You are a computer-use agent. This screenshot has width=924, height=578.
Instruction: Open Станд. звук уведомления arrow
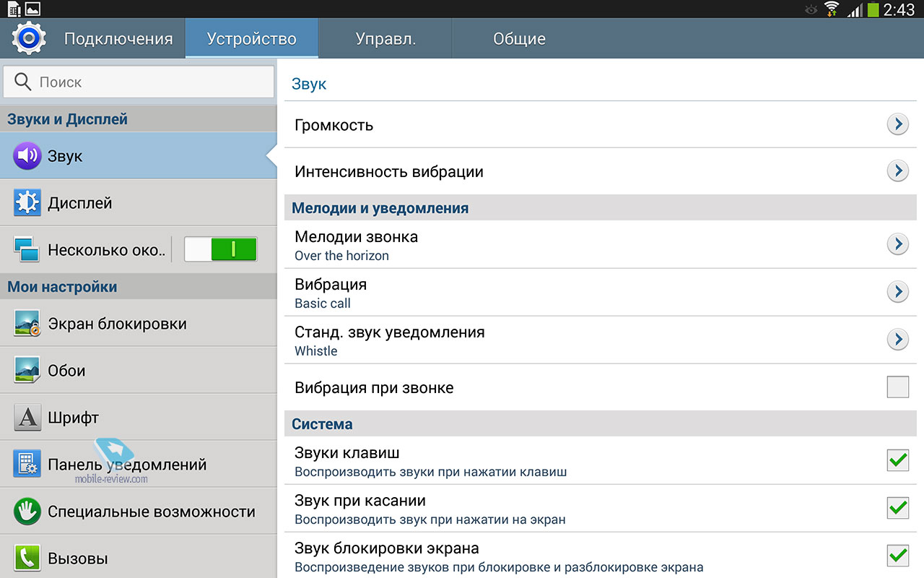tap(897, 340)
